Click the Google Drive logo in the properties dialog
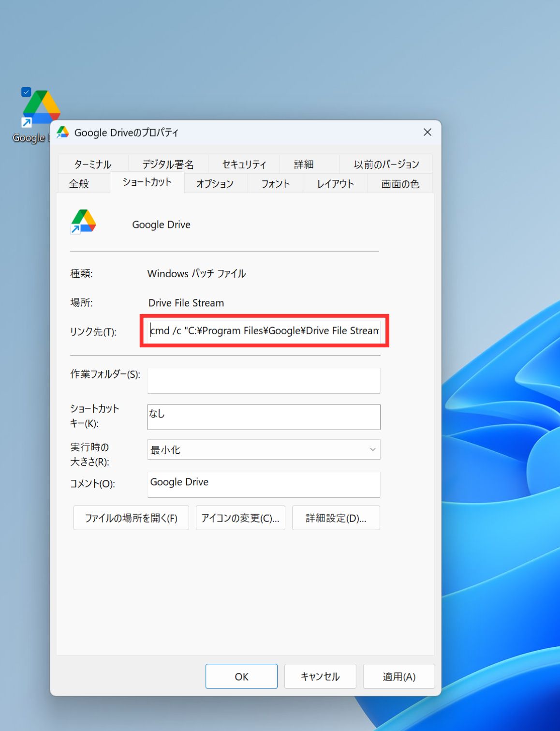The width and height of the screenshot is (560, 731). click(83, 221)
